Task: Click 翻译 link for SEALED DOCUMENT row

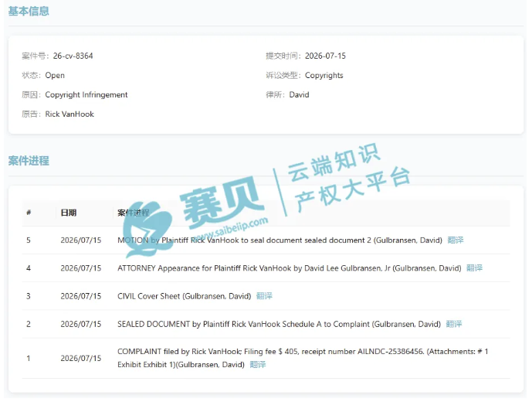Action: (x=453, y=324)
